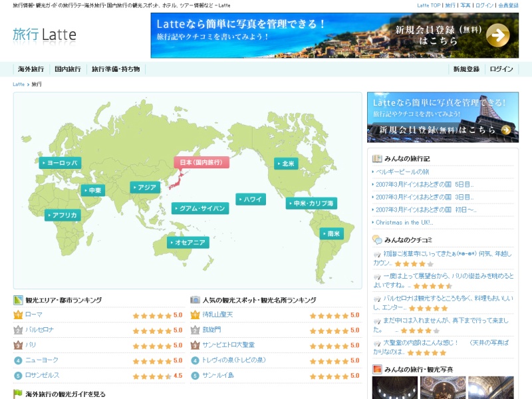Open the ベルギービールの旅 travel diary

(x=402, y=172)
